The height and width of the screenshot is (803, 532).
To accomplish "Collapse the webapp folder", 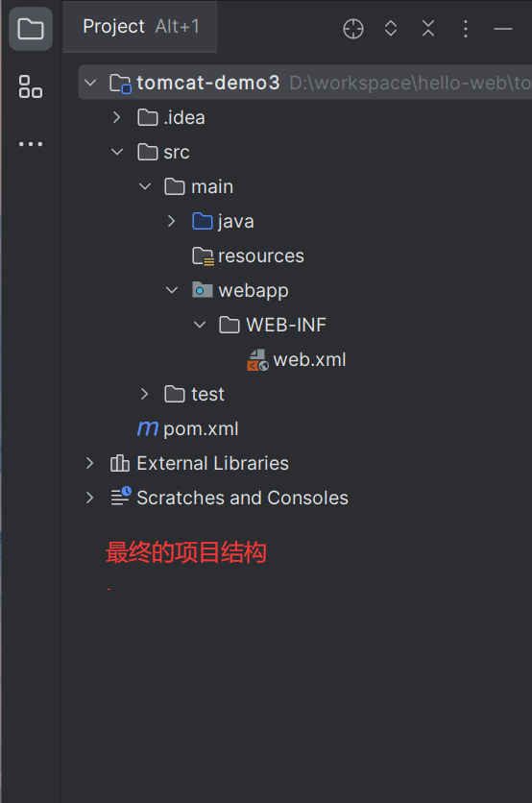I will [x=172, y=290].
